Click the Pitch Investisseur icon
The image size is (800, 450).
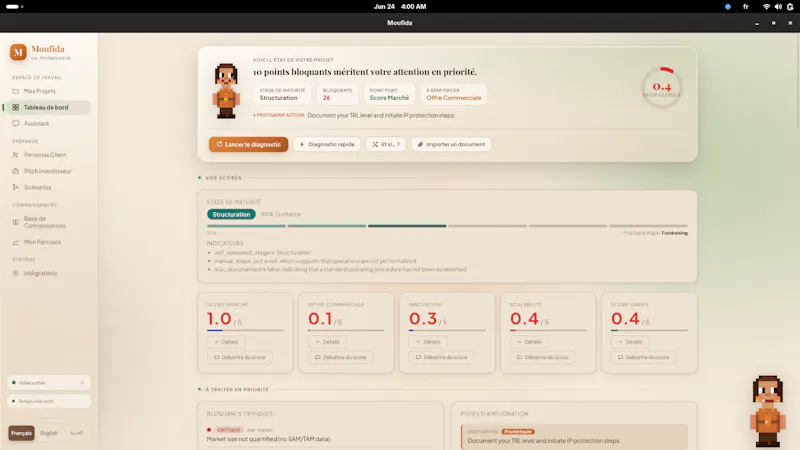click(x=15, y=171)
